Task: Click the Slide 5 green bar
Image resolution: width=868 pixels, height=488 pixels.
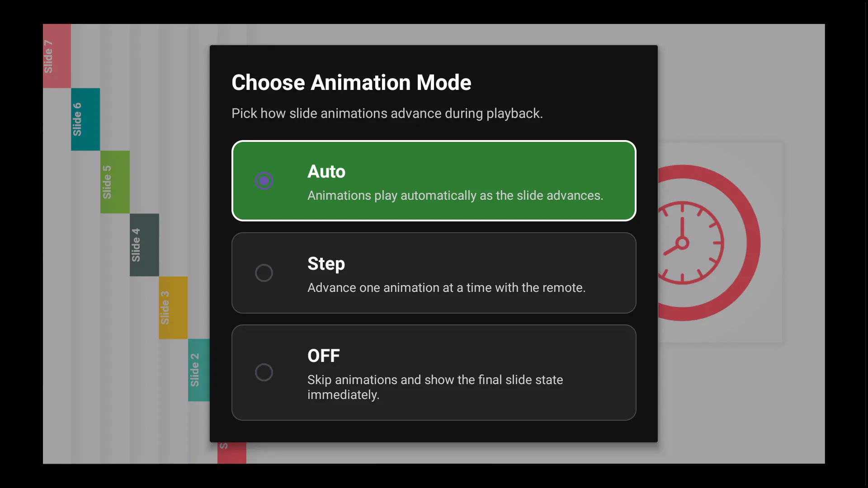Action: pos(115,182)
